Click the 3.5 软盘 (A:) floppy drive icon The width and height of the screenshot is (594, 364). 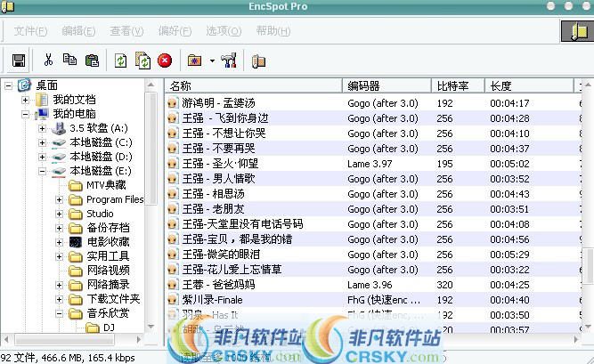59,128
